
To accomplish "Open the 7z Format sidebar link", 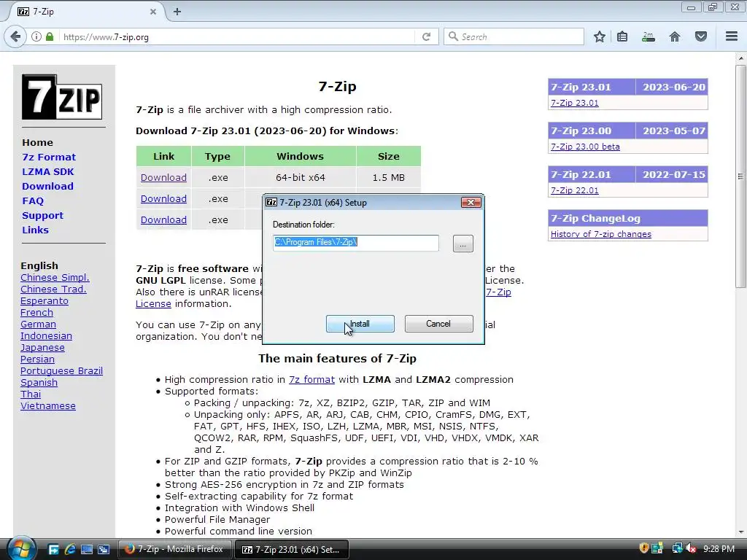I will (x=49, y=157).
